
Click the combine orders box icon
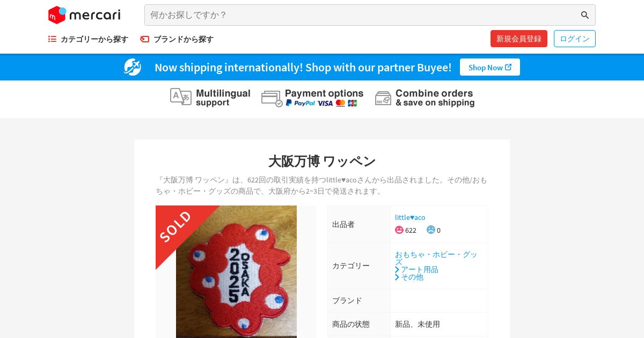pyautogui.click(x=383, y=98)
